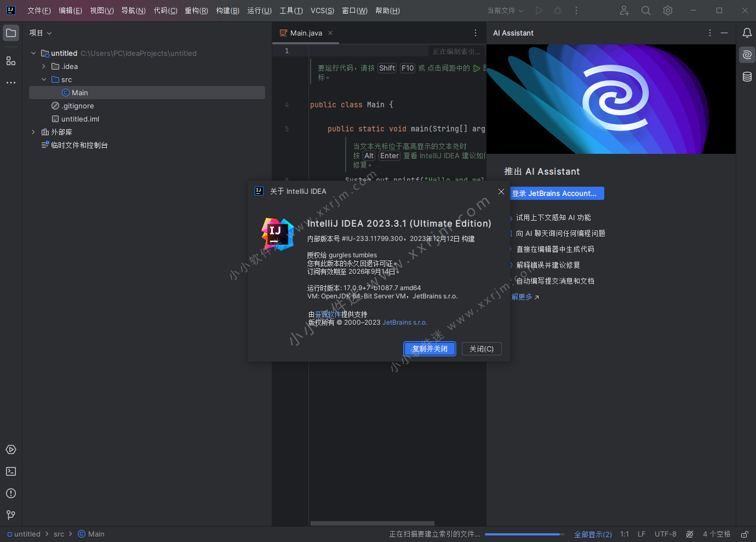The height and width of the screenshot is (542, 756).
Task: Select the Main.java editor tab
Action: pos(306,33)
